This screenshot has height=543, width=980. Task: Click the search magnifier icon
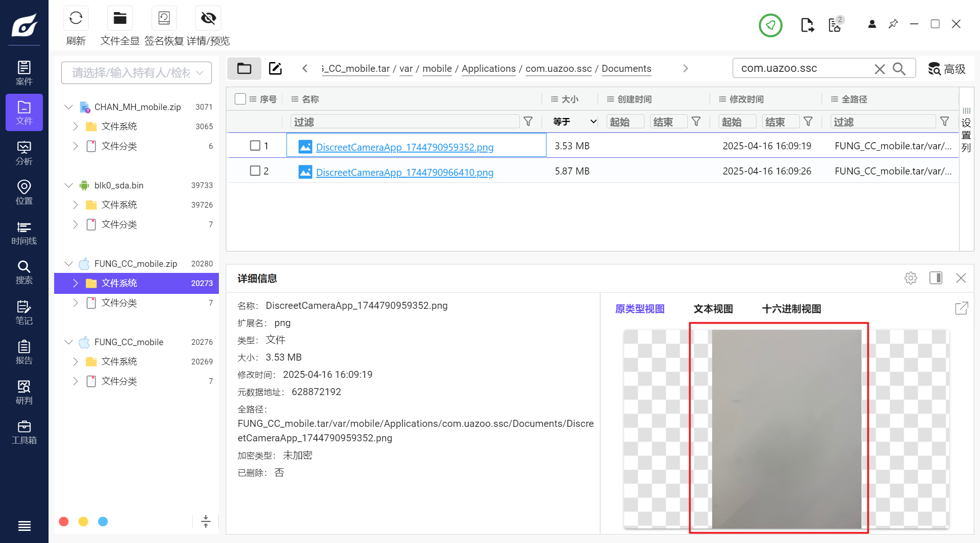click(x=899, y=69)
